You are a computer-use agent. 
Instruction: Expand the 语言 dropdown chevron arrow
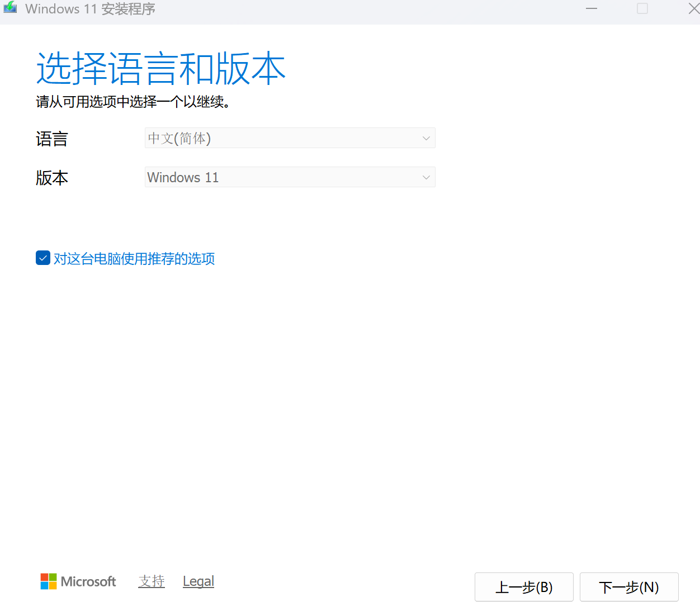(426, 138)
